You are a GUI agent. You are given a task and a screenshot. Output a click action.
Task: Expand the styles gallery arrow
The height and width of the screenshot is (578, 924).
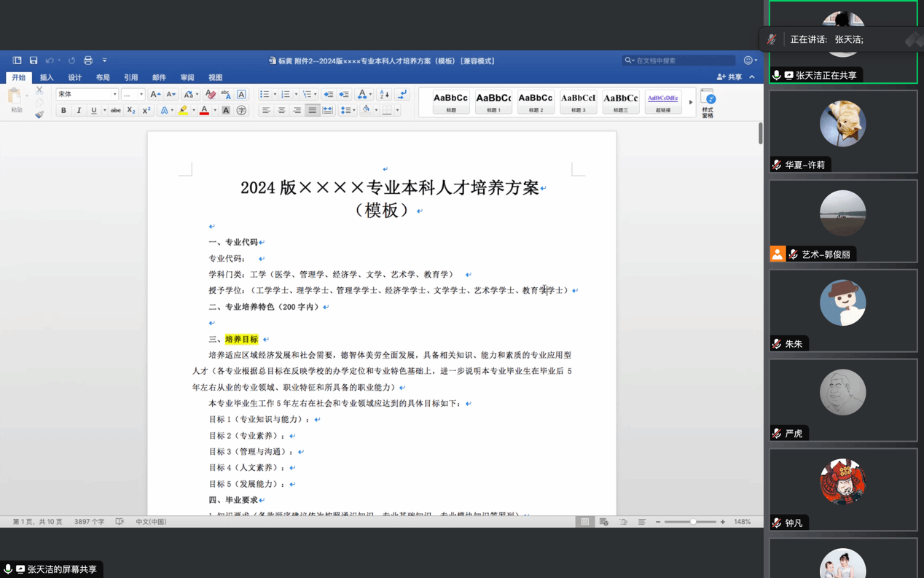[691, 102]
